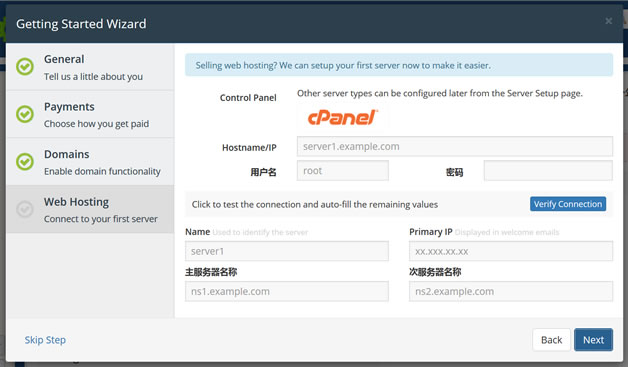Click the 'Selling web hosting?' info banner text
The width and height of the screenshot is (628, 367).
(343, 65)
